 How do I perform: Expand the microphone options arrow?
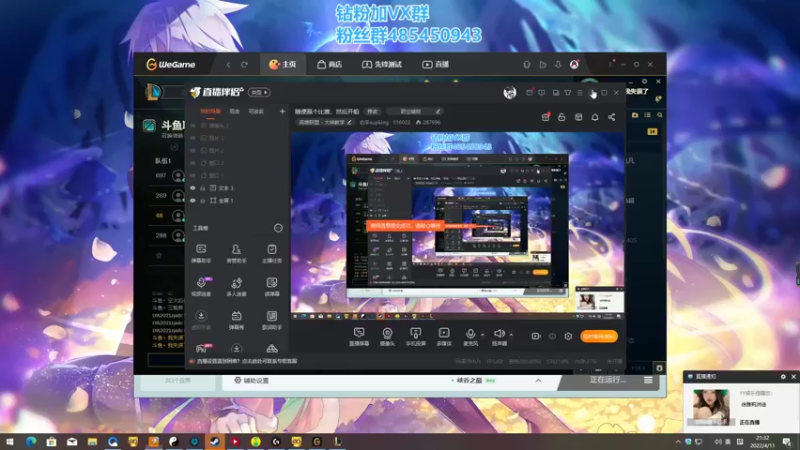(x=483, y=335)
